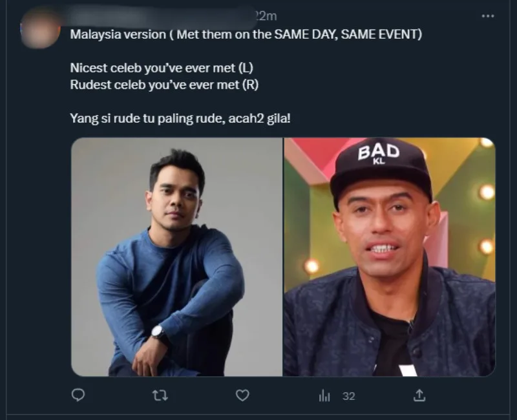Like the tweet with the heart icon
The width and height of the screenshot is (517, 420).
point(242,395)
